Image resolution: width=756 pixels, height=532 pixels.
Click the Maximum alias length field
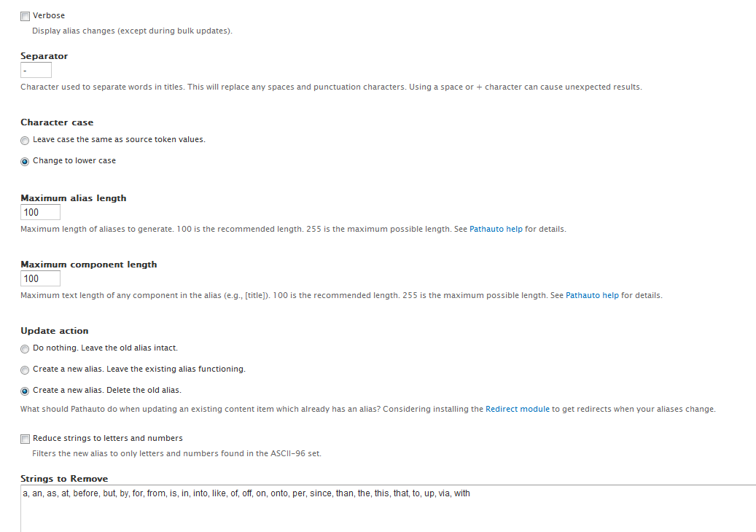click(41, 212)
